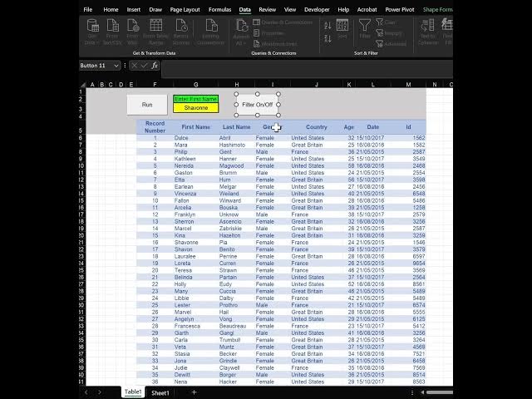
Task: Click the Refresh All icon
Action: point(241,32)
